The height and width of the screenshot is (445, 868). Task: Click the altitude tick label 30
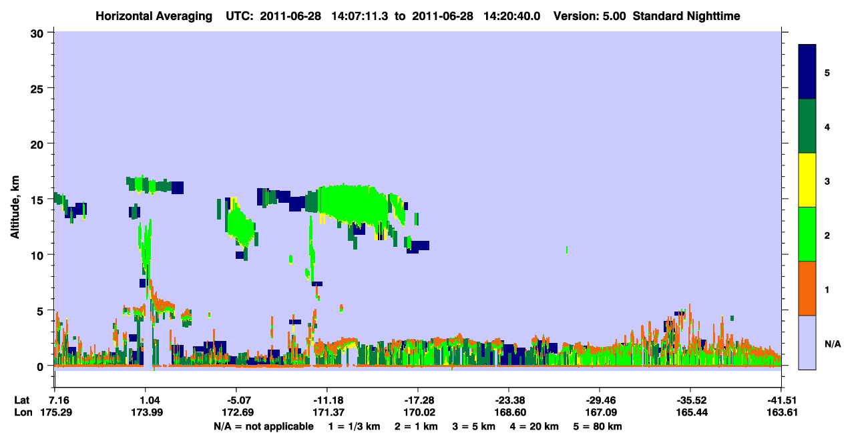coord(39,32)
